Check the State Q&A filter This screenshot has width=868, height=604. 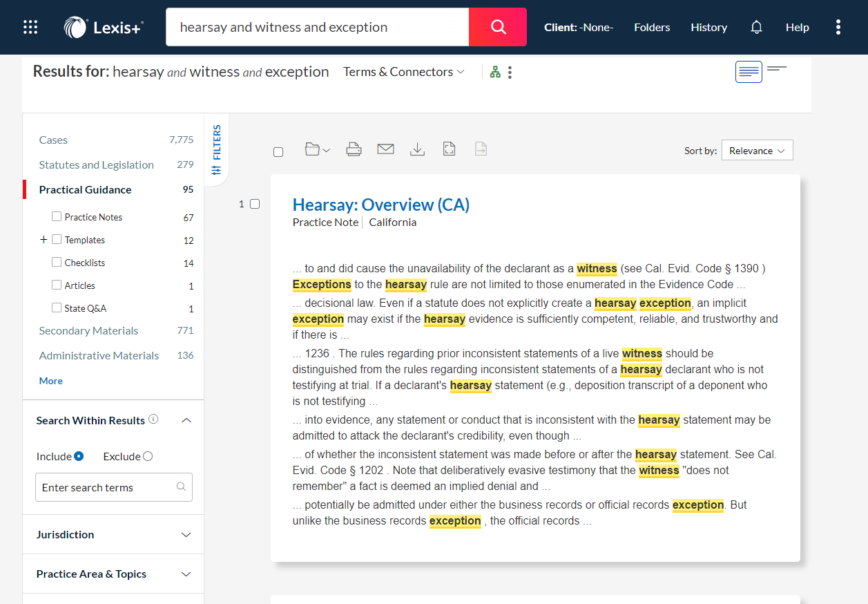tap(57, 308)
